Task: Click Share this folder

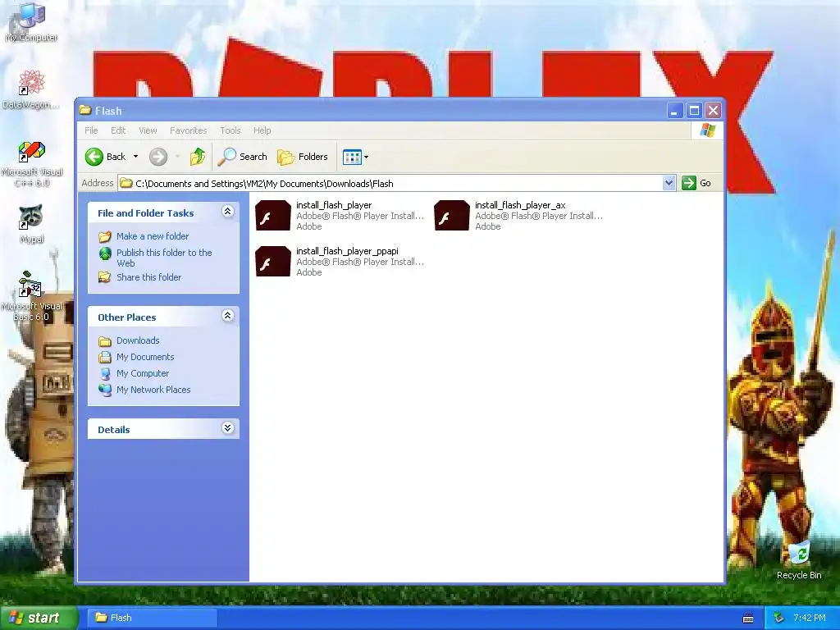Action: (x=149, y=277)
